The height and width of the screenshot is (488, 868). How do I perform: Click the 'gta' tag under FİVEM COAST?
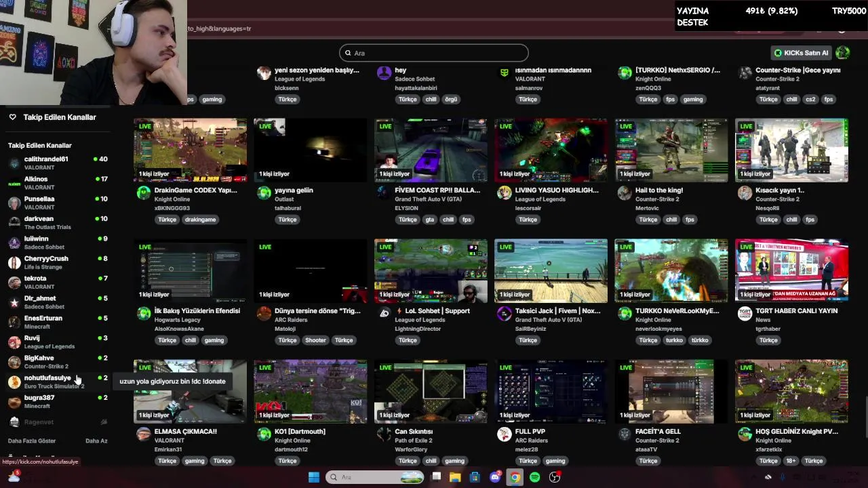pos(429,220)
